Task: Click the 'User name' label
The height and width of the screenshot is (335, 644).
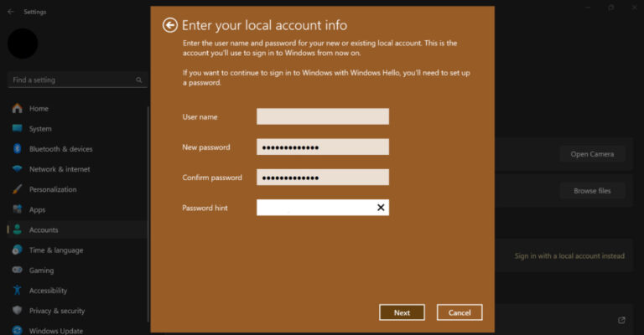Action: pyautogui.click(x=200, y=117)
